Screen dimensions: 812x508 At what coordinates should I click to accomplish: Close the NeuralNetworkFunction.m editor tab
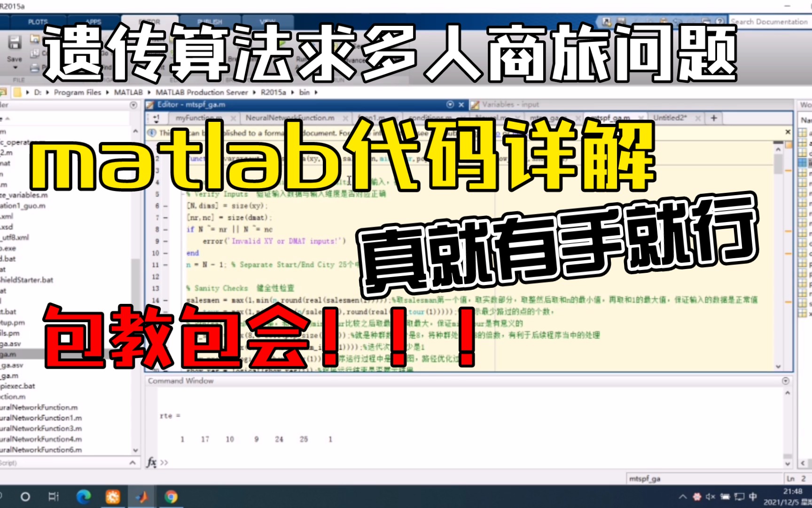(345, 118)
